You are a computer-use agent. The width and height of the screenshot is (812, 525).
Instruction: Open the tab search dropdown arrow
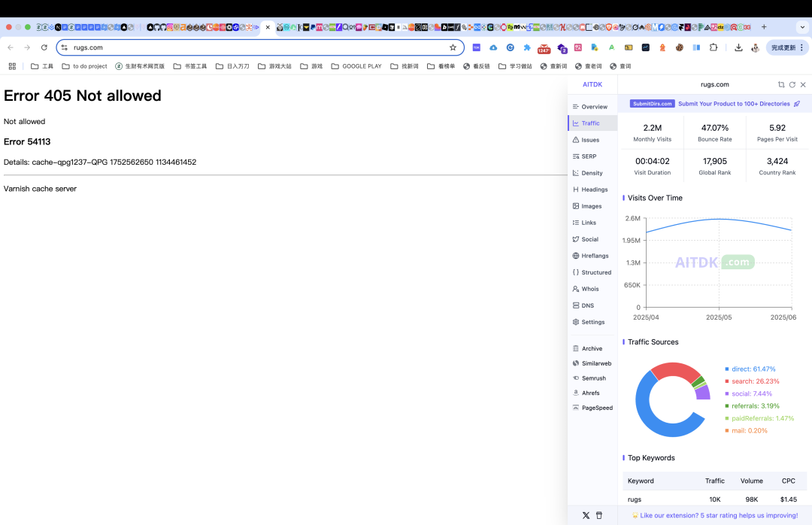coord(803,27)
